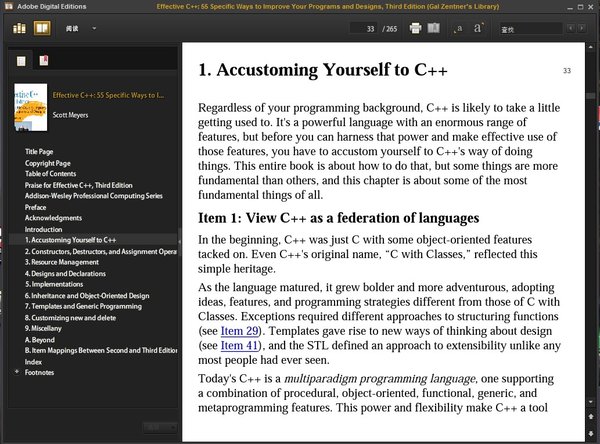
Task: Click the page scrollbar down arrow
Action: pyautogui.click(x=590, y=402)
